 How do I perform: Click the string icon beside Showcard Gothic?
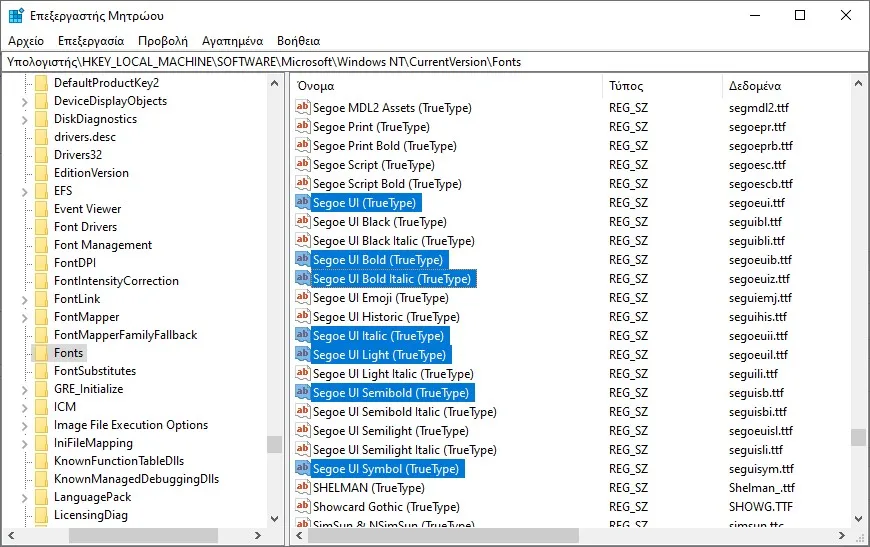click(302, 506)
